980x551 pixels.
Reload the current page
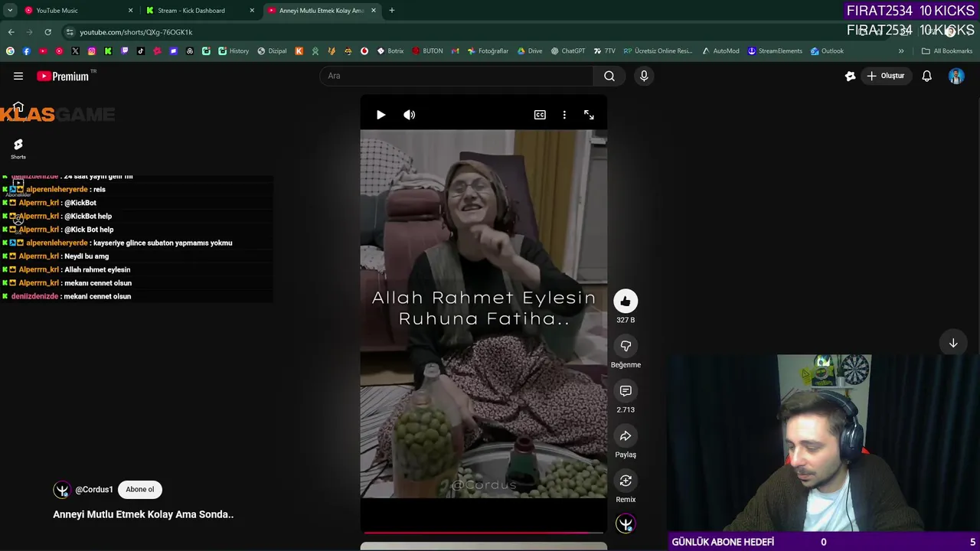[47, 32]
